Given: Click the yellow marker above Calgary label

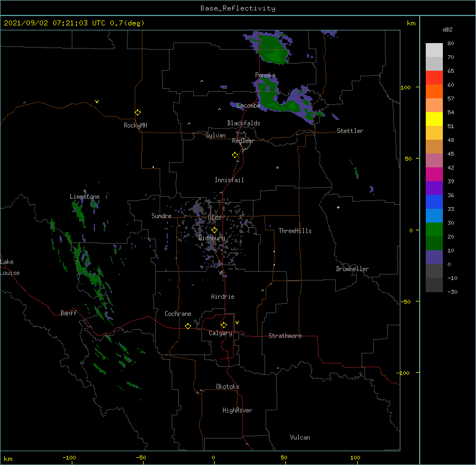Looking at the screenshot, I should (x=224, y=325).
